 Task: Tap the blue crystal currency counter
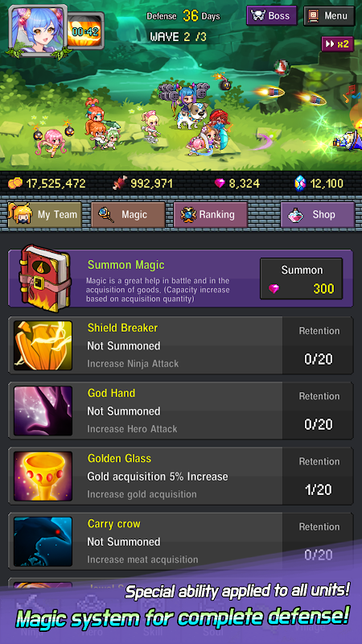[319, 184]
